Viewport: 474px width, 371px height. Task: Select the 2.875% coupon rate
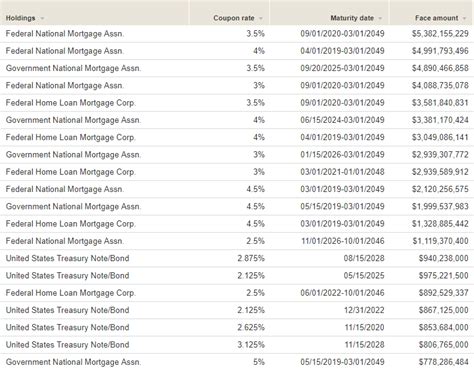tap(251, 258)
